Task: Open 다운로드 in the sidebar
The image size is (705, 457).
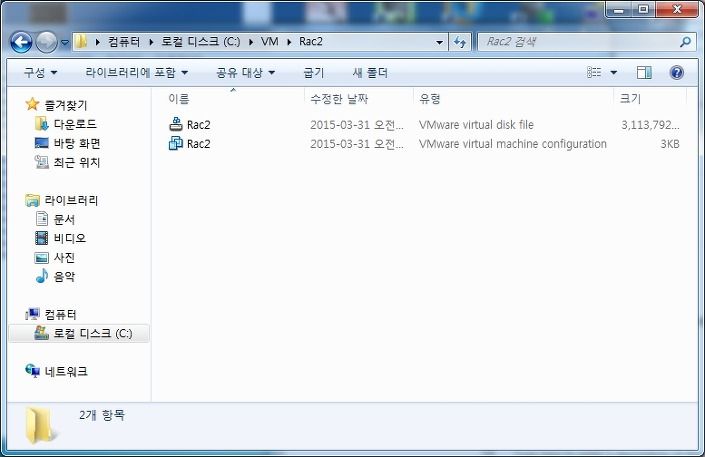Action: pyautogui.click(x=75, y=124)
